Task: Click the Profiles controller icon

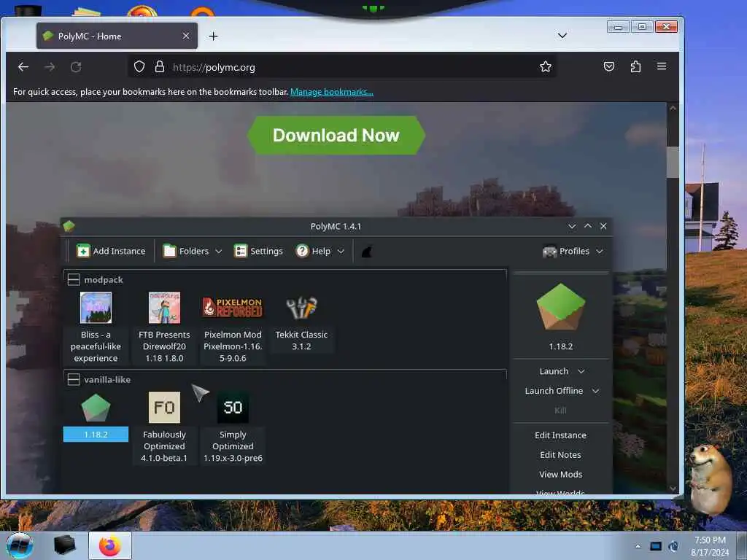Action: [x=549, y=251]
